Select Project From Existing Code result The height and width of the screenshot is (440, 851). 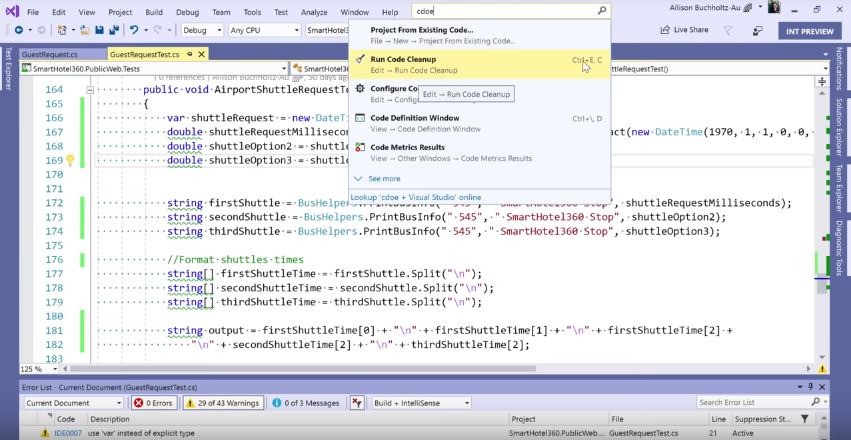click(x=480, y=35)
